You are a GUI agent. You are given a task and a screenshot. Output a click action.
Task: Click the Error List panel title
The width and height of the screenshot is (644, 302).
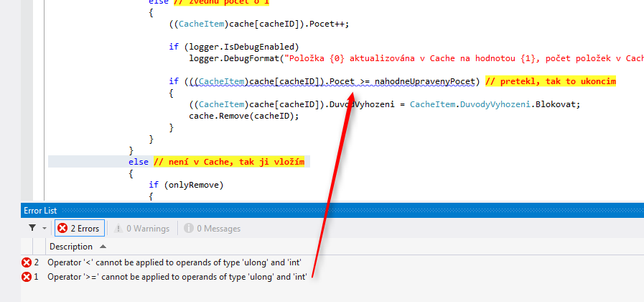tap(40, 211)
